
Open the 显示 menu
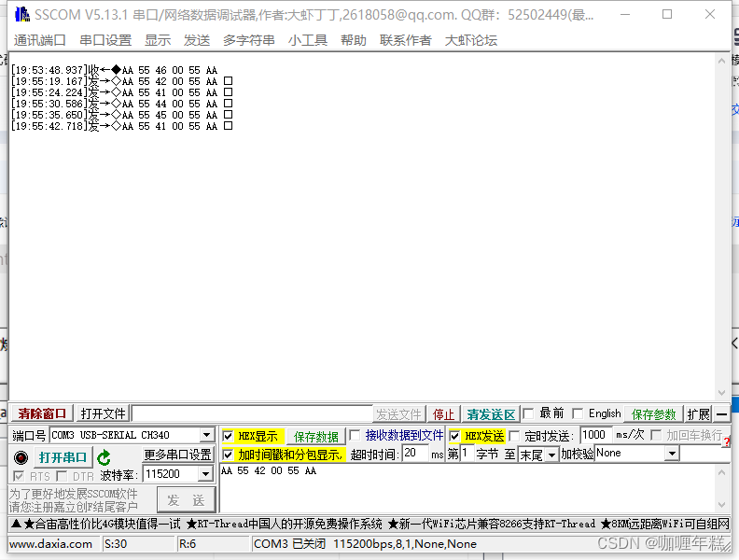[158, 40]
